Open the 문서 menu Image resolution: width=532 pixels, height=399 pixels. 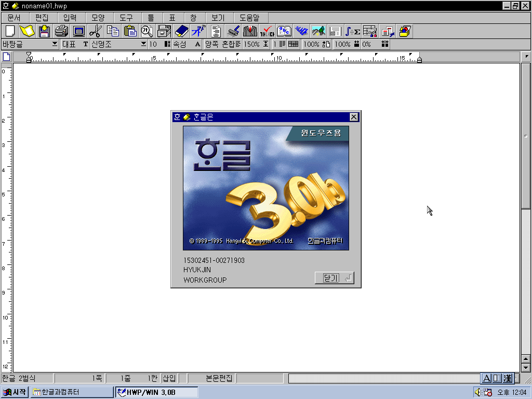pyautogui.click(x=14, y=18)
